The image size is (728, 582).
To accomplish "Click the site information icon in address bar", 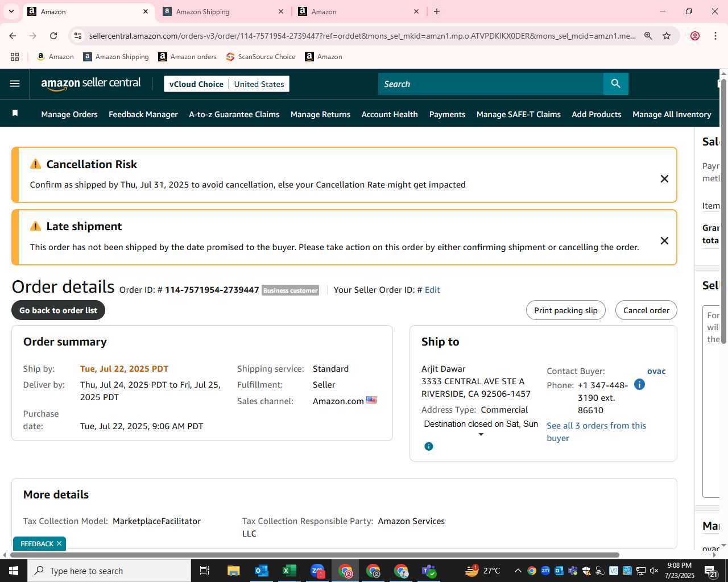I will tap(78, 36).
